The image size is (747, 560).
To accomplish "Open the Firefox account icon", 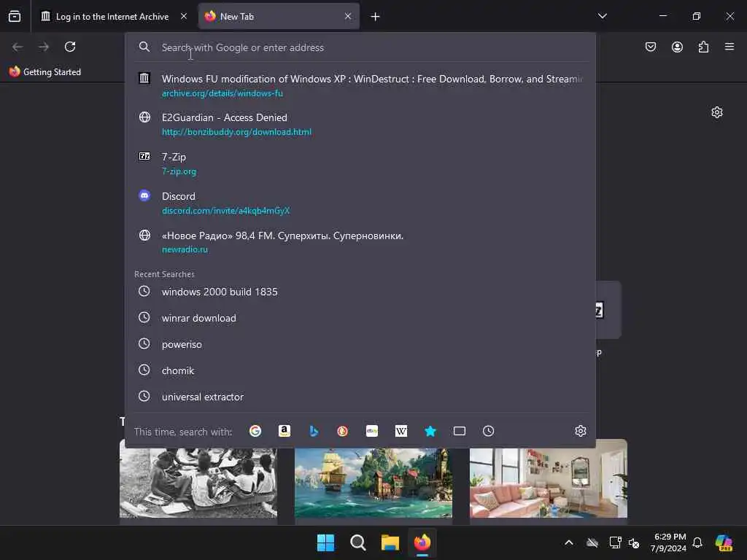I will 677,47.
